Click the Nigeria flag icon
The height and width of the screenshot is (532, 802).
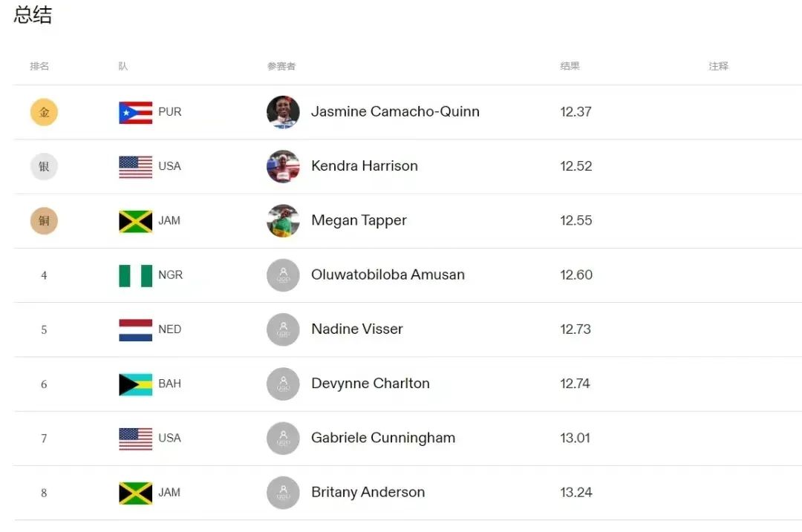click(x=135, y=275)
